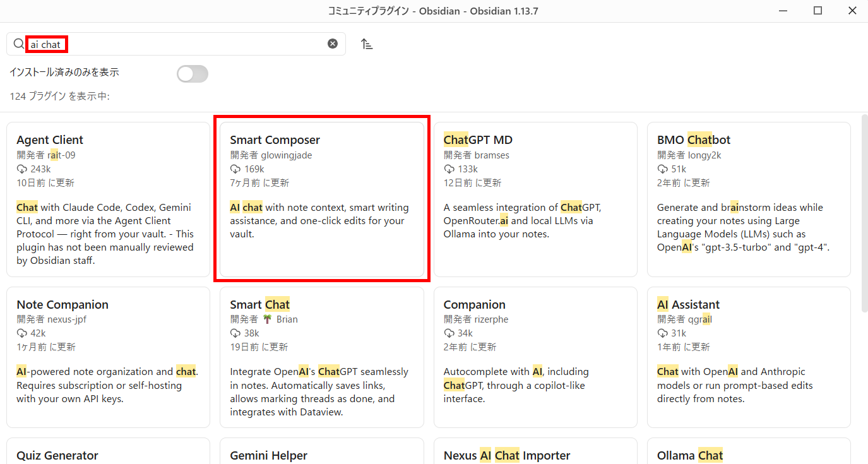Click the BMO Chatbot description text
Viewport: 868px width, 464px height.
743,227
